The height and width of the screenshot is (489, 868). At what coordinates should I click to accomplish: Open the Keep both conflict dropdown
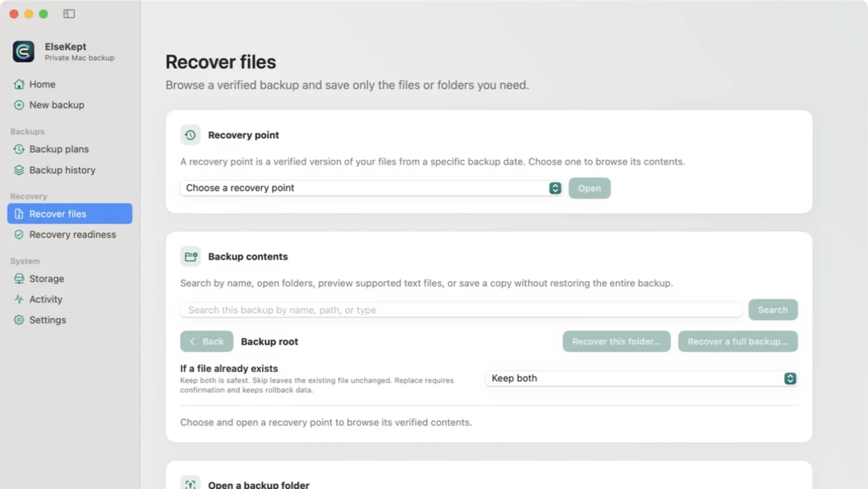tap(641, 379)
